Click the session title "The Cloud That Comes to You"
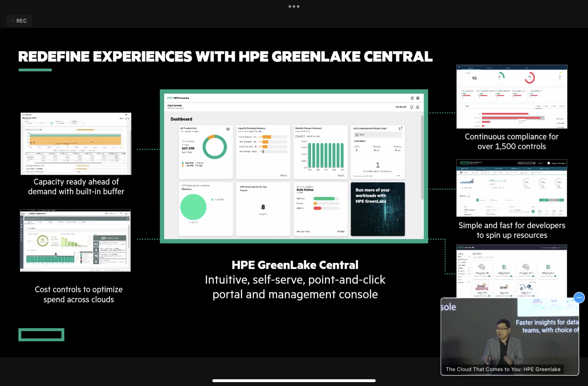 click(503, 369)
